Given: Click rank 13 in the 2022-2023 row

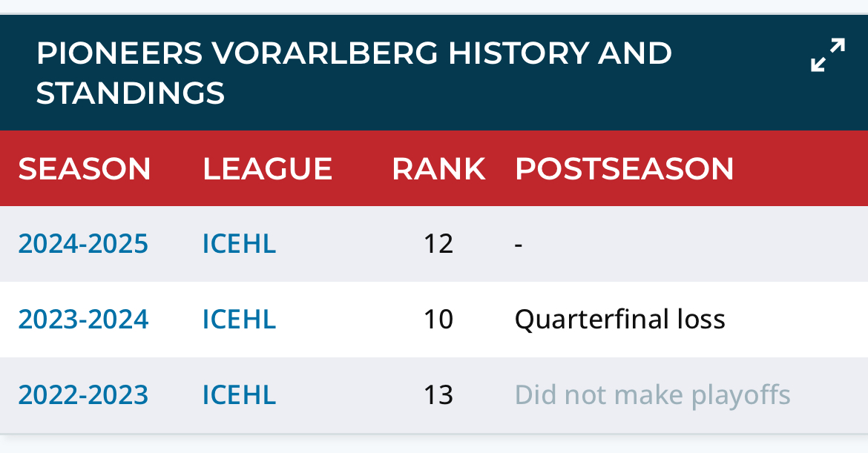Looking at the screenshot, I should click(x=438, y=395).
